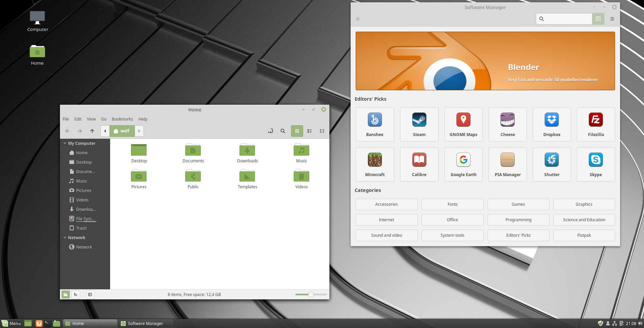Toggle location entry in file manager
The height and width of the screenshot is (328, 644).
pyautogui.click(x=270, y=131)
